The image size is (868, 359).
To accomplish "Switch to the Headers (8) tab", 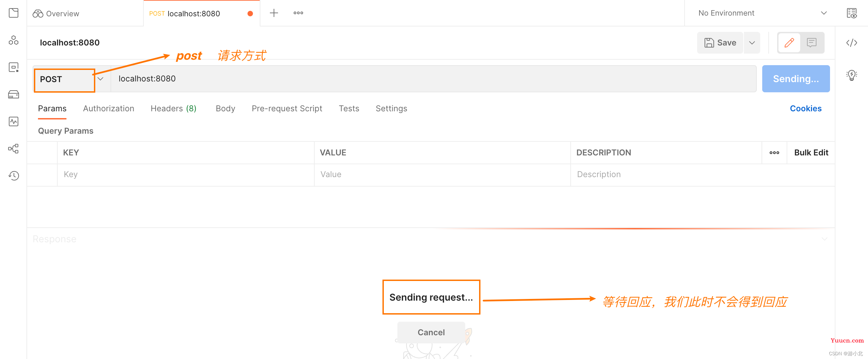I will coord(173,109).
